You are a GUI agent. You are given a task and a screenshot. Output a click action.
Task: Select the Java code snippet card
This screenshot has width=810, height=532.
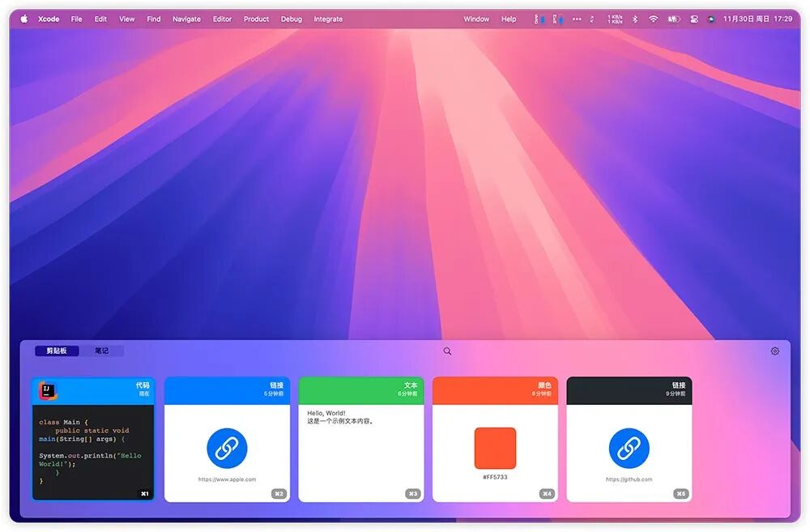click(92, 451)
